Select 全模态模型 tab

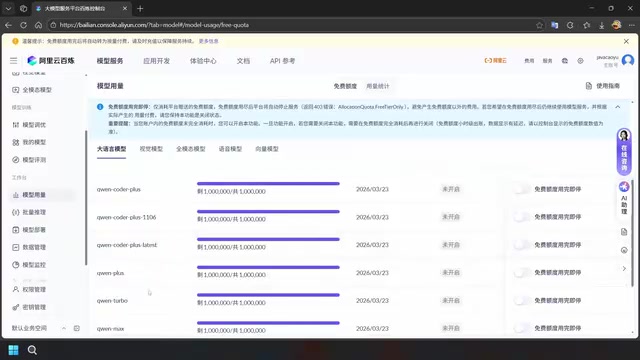(x=191, y=149)
